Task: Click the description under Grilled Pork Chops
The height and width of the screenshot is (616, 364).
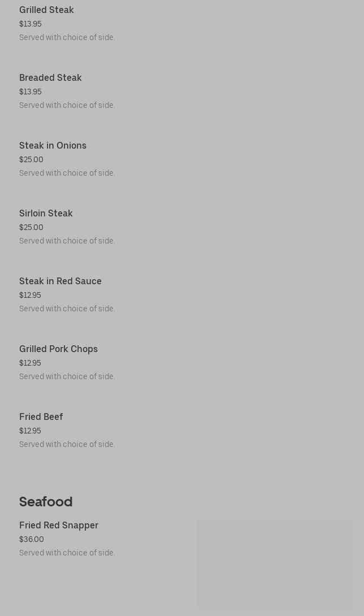Action: click(x=67, y=377)
